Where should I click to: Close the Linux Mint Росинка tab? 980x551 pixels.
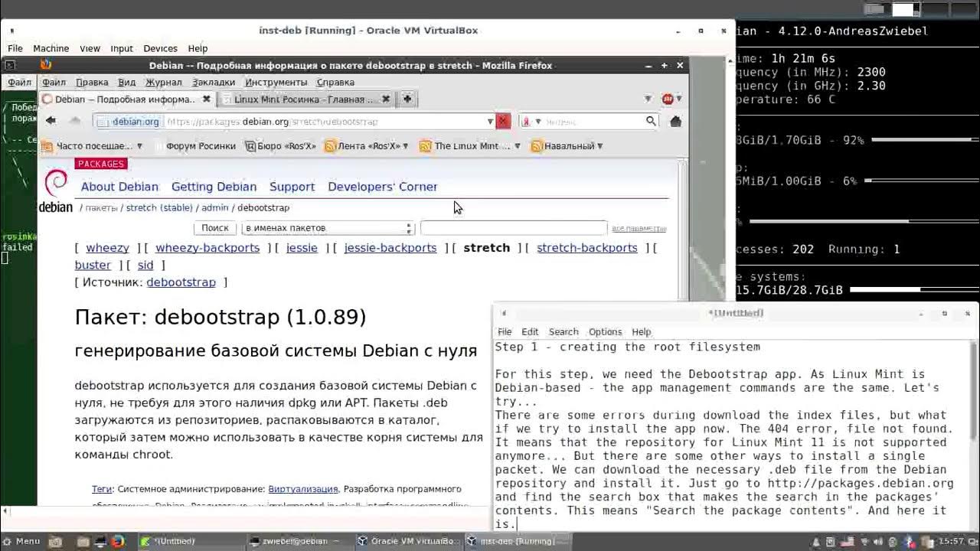coord(386,99)
